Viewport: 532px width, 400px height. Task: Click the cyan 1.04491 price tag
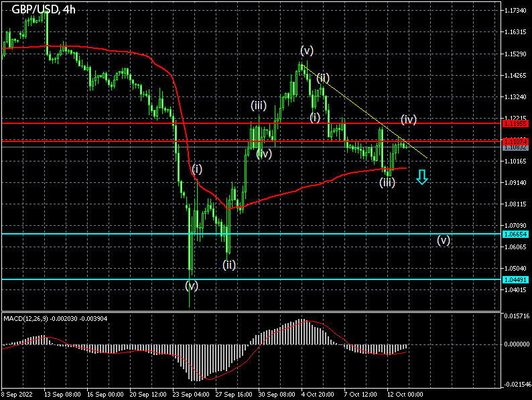point(516,279)
